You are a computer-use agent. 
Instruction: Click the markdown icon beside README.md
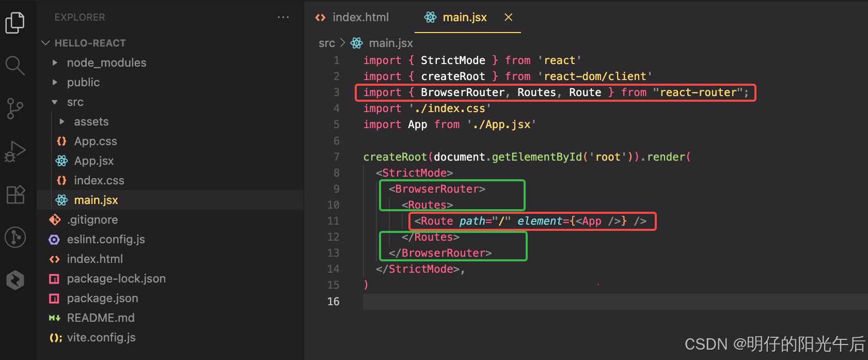(x=54, y=318)
